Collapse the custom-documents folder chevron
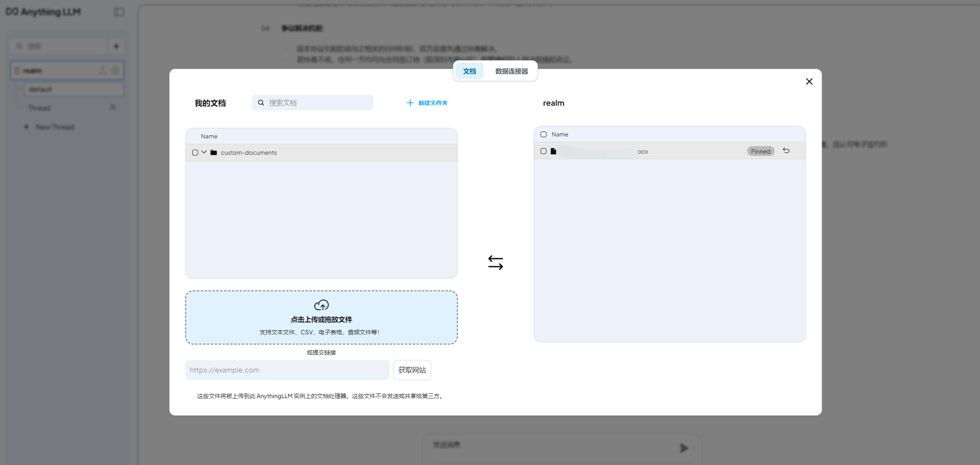This screenshot has height=465, width=980. pos(204,152)
